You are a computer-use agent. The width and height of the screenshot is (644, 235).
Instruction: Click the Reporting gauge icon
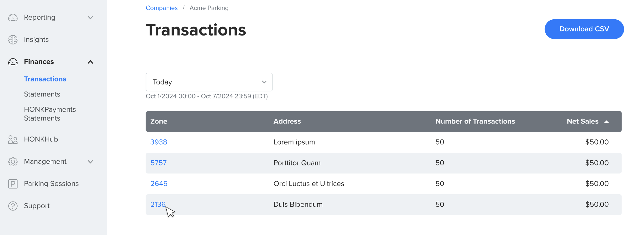point(13,18)
